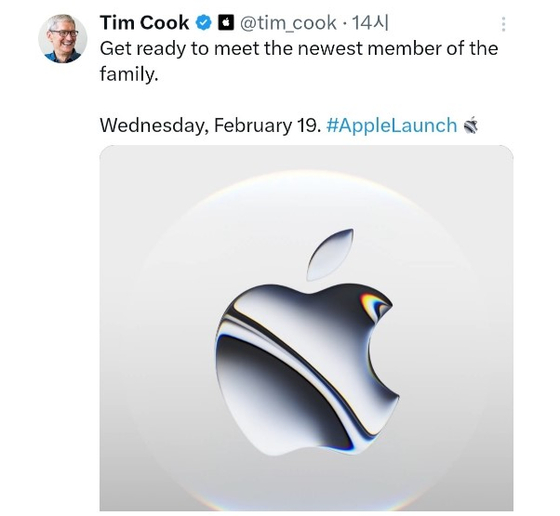Click the Tim Cook display name

coord(144,23)
